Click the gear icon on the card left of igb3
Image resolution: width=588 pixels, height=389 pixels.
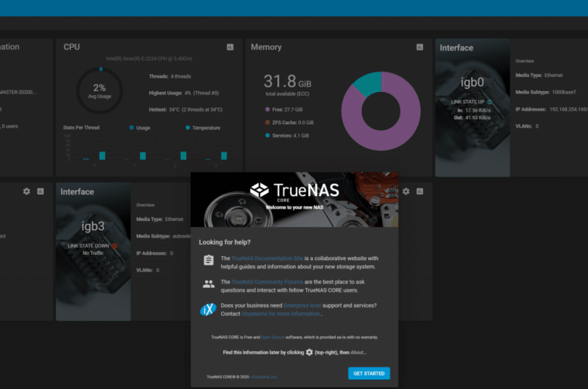[x=26, y=191]
